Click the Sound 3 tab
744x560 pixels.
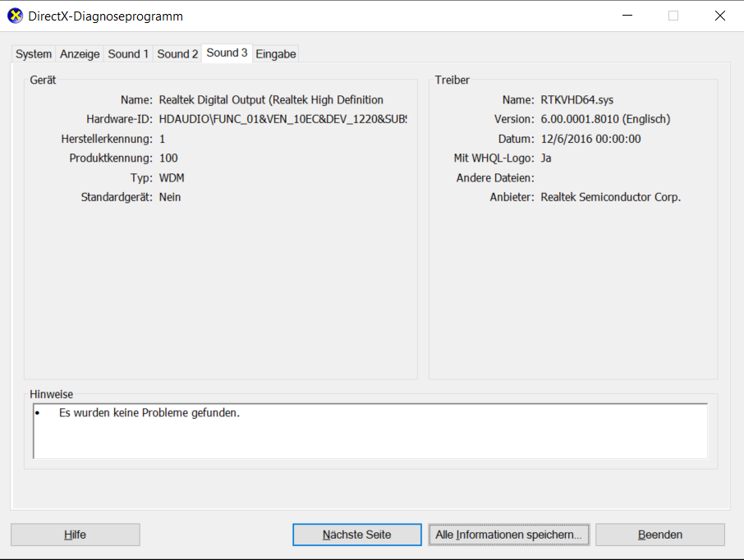tap(227, 53)
